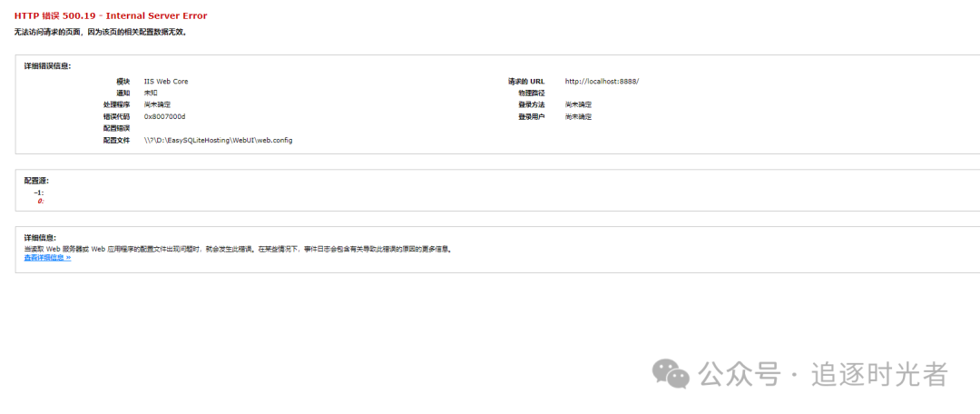Click the 登录用户 label
This screenshot has width=980, height=414.
pos(531,116)
